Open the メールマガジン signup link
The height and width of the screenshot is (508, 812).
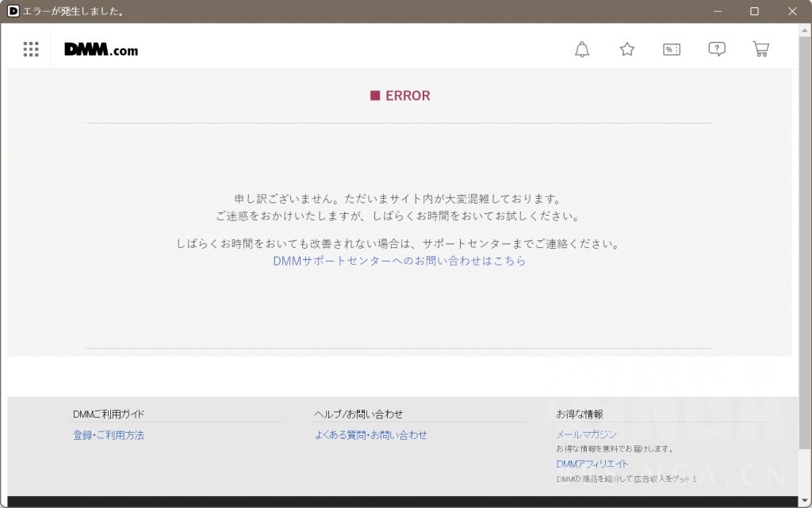point(587,434)
